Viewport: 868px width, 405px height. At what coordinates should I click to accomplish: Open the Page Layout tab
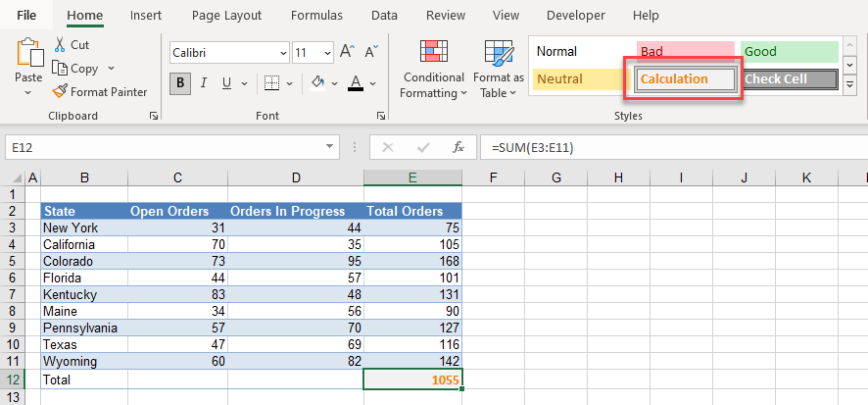225,16
